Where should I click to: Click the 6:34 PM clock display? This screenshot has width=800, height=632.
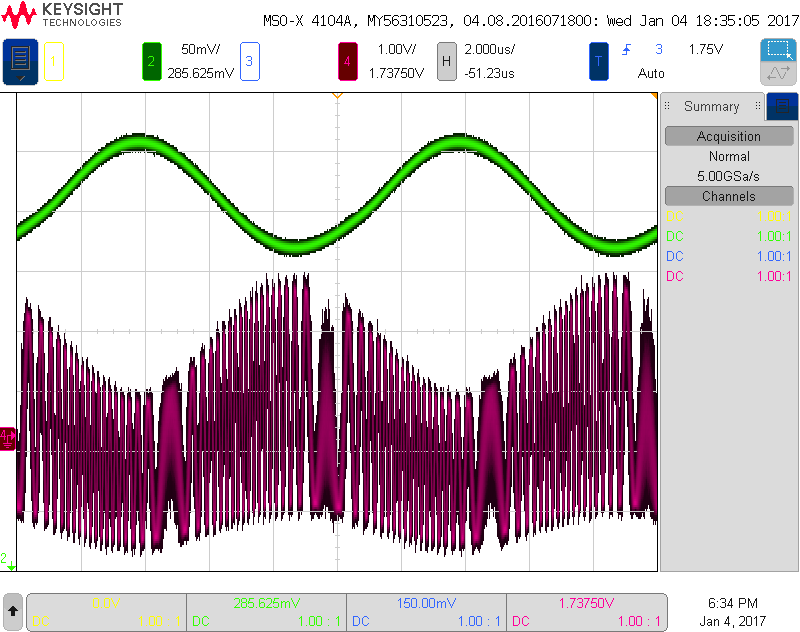733,603
